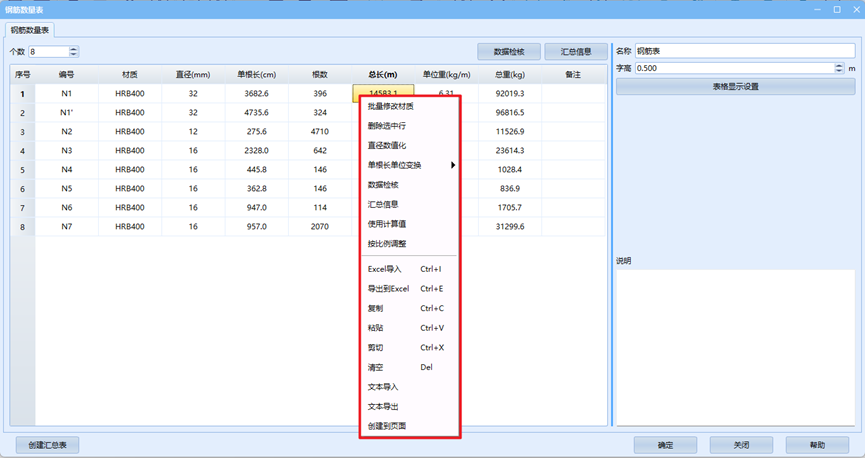Click the 汇总信息 button above the table
The image size is (865, 458).
point(576,52)
